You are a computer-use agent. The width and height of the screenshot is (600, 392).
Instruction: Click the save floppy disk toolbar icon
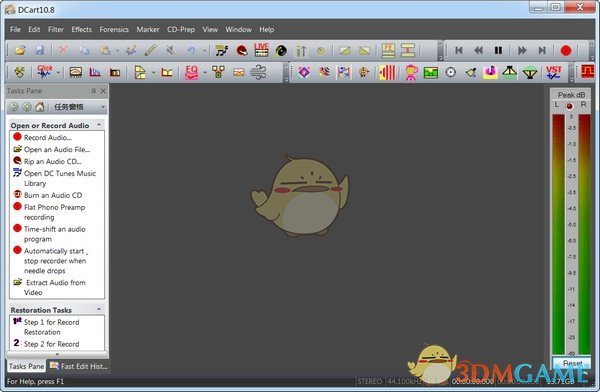tap(40, 51)
